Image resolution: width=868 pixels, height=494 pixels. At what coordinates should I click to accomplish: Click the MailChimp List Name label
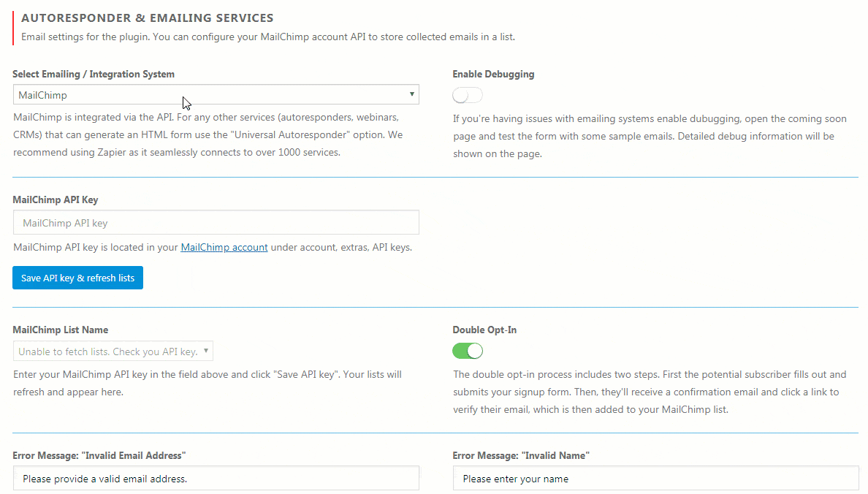(x=61, y=330)
